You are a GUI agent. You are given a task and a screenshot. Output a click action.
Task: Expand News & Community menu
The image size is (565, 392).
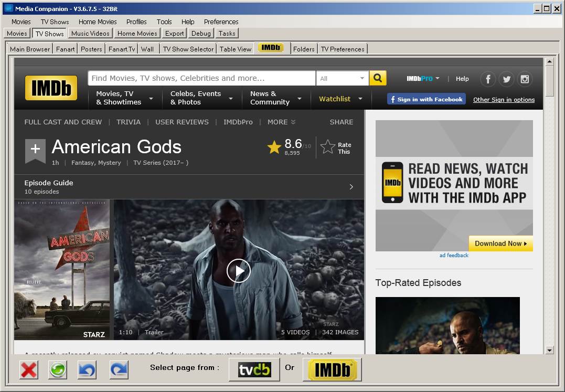point(276,98)
